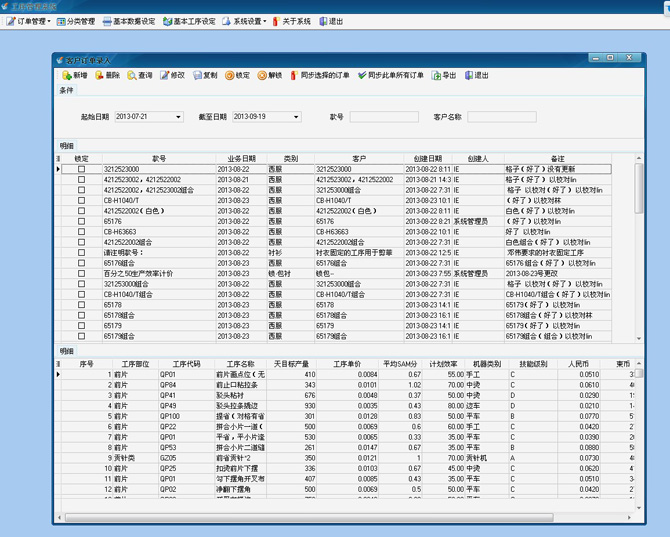Click the 修改 (Edit) toolbar icon
This screenshot has width=670, height=537.
tap(165, 76)
